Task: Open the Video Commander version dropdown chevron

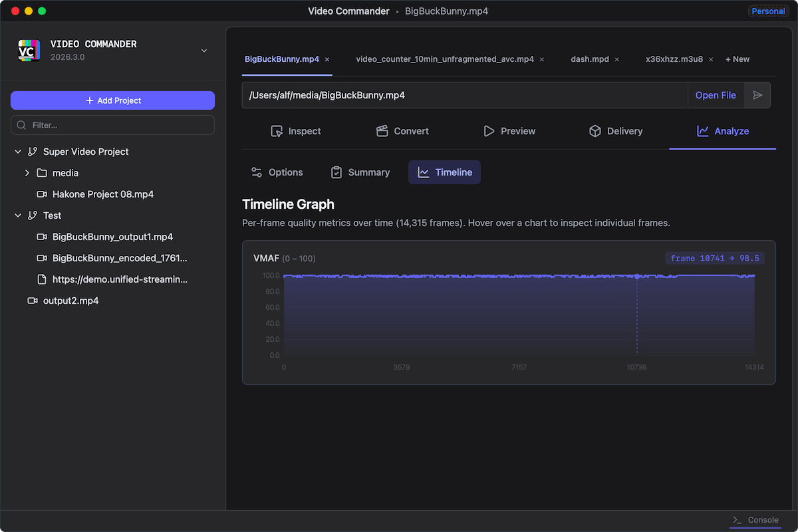Action: (203, 50)
